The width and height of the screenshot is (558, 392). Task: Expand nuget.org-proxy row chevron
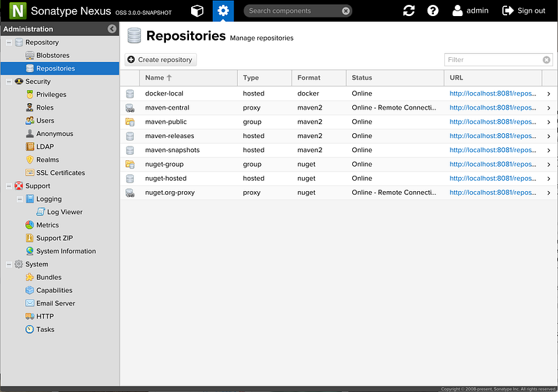pos(549,193)
